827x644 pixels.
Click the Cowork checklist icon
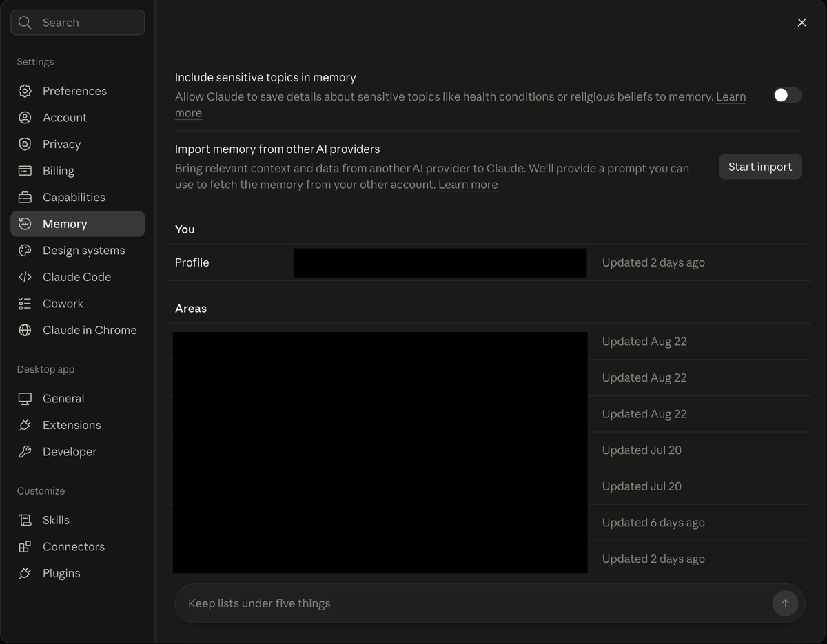[x=25, y=304]
